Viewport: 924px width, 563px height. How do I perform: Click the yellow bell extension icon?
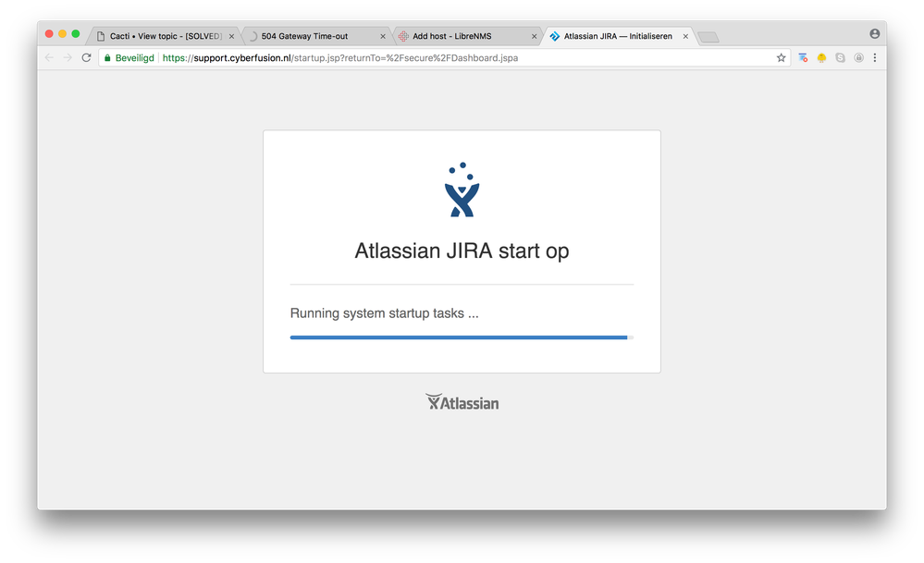pyautogui.click(x=821, y=57)
